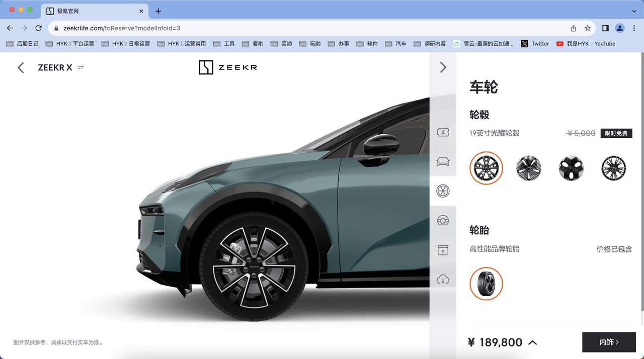The width and height of the screenshot is (644, 359).
Task: Switch model with ZEEKR X swap icon
Action: (x=81, y=67)
